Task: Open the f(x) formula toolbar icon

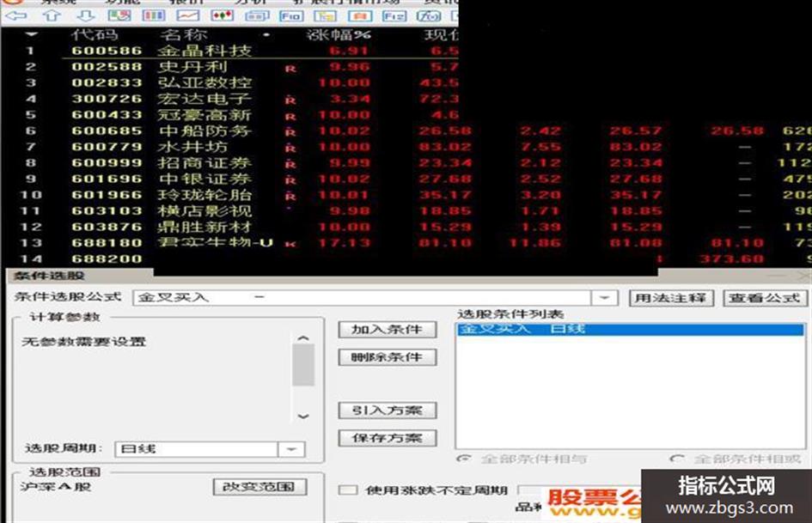Action: point(429,16)
